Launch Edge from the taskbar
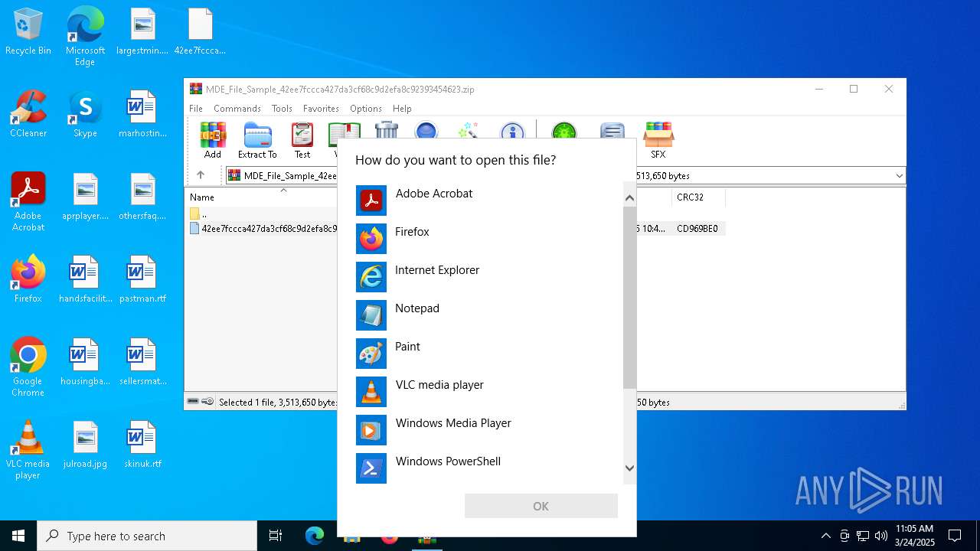 coord(315,536)
